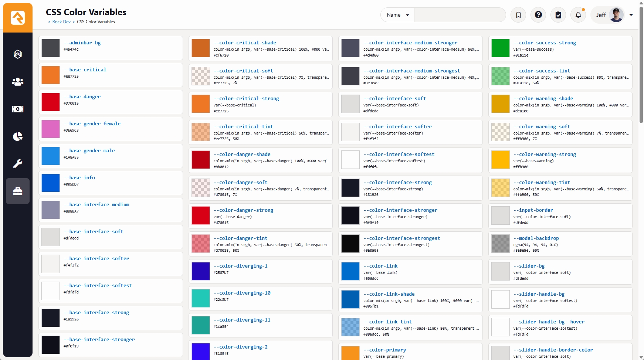Open the wrench Admin Tools icon

click(x=18, y=164)
